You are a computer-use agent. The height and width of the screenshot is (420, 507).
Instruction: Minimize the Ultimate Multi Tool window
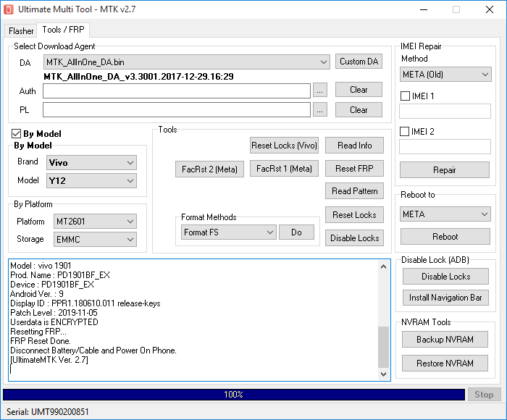tap(424, 9)
